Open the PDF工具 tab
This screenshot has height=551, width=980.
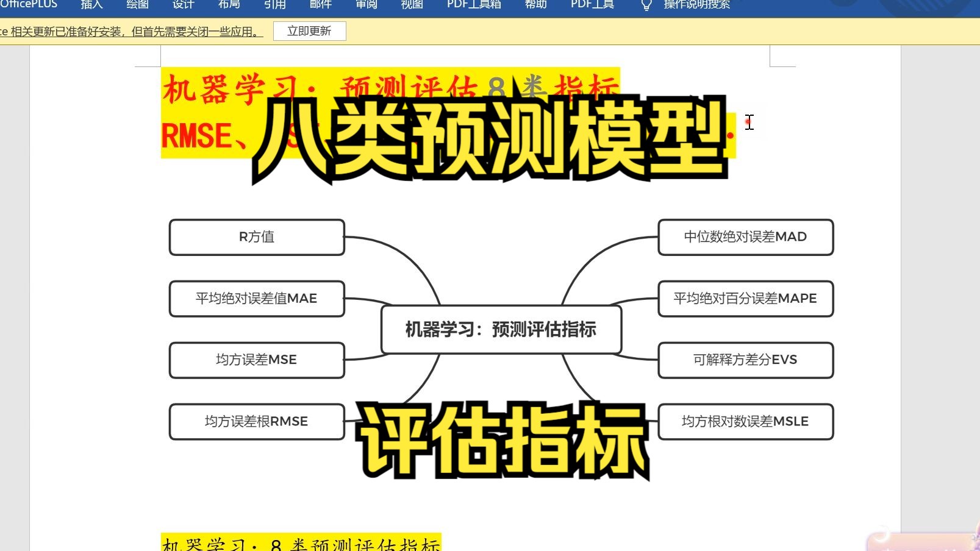(592, 4)
